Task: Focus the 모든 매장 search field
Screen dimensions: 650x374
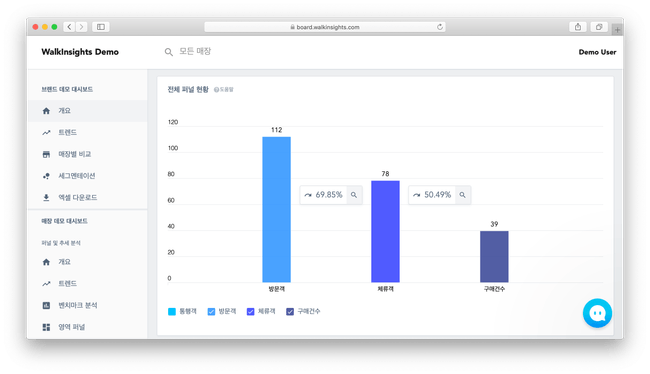Action: pyautogui.click(x=195, y=51)
